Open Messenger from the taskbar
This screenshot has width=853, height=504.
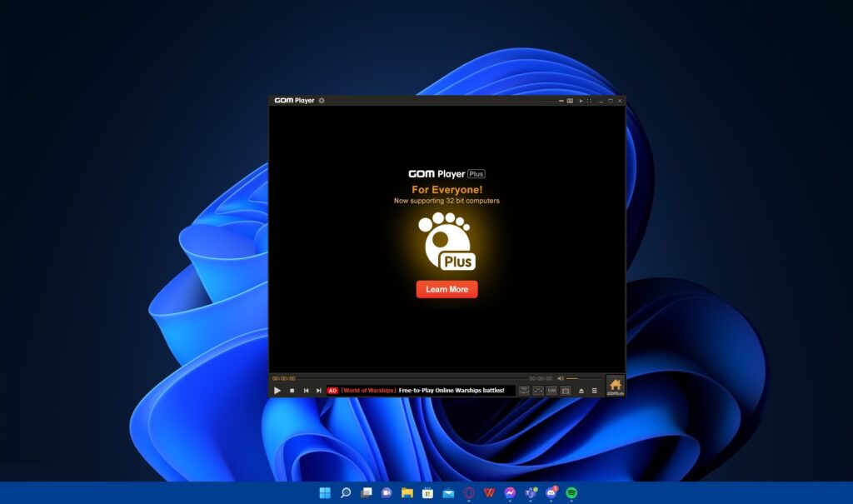coord(510,492)
